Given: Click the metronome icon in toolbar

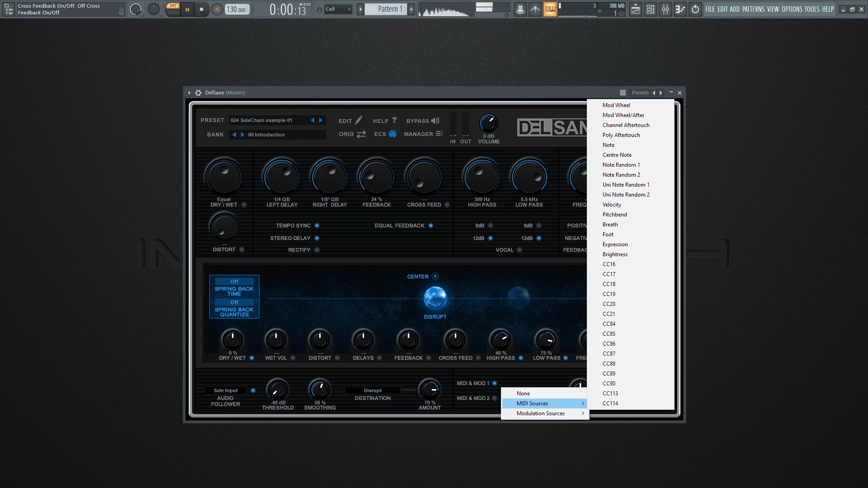Looking at the screenshot, I should tap(520, 9).
